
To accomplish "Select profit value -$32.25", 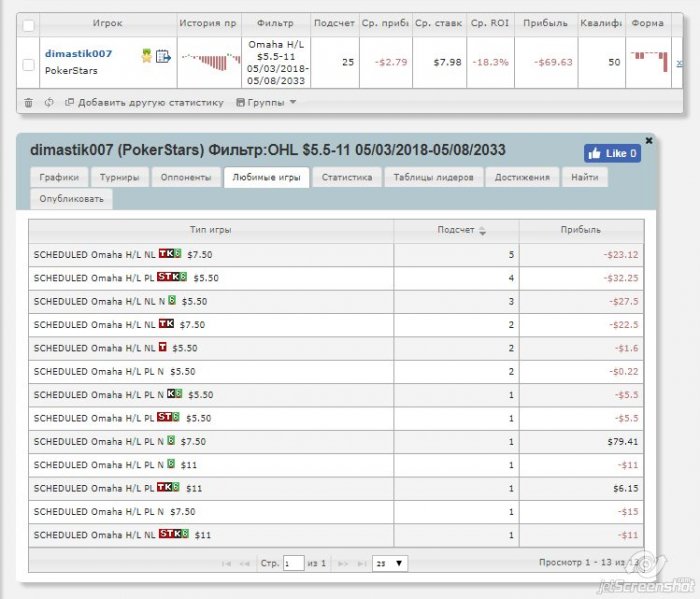I will click(x=621, y=278).
